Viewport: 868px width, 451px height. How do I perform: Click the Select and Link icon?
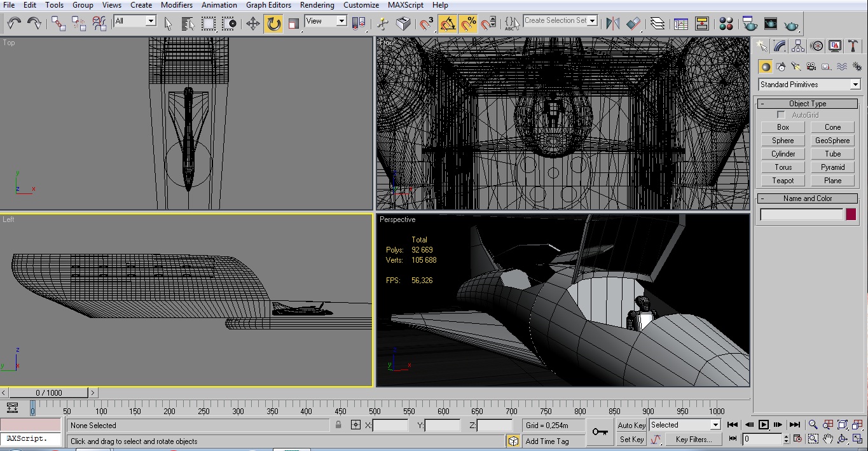59,24
